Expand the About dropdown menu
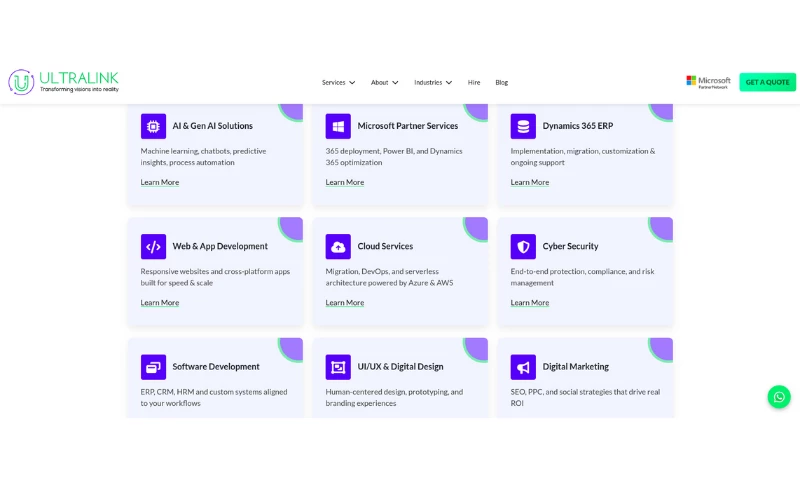This screenshot has width=800, height=480. 384,82
